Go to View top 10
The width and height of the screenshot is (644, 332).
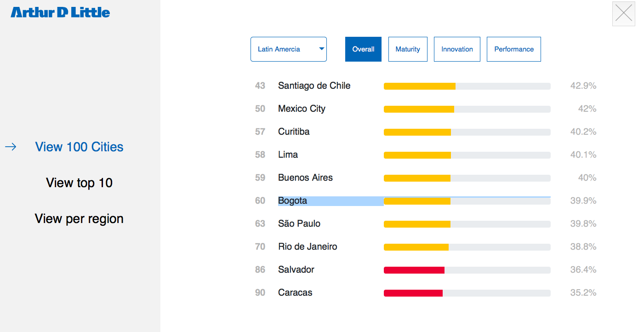79,183
